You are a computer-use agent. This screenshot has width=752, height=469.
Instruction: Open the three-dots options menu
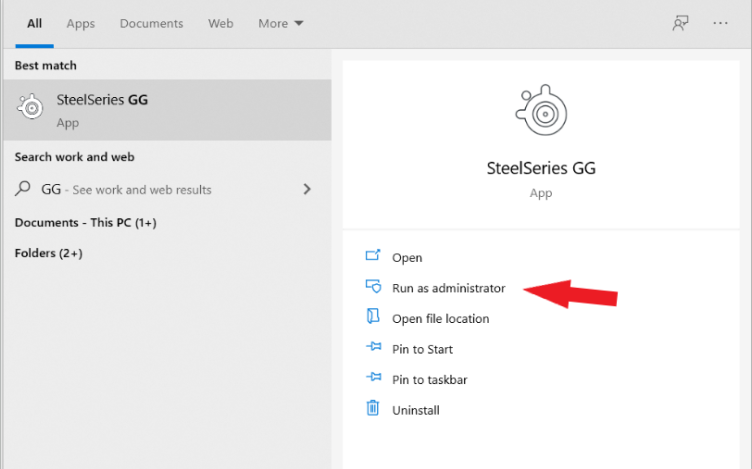pyautogui.click(x=720, y=23)
